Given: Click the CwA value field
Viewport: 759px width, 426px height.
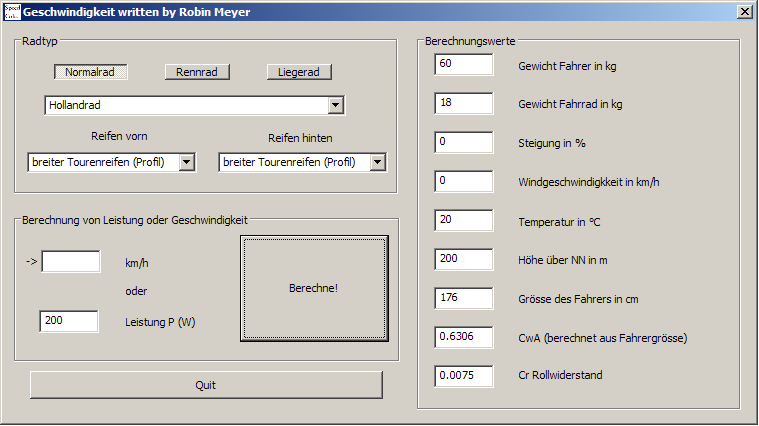Looking at the screenshot, I should 464,338.
